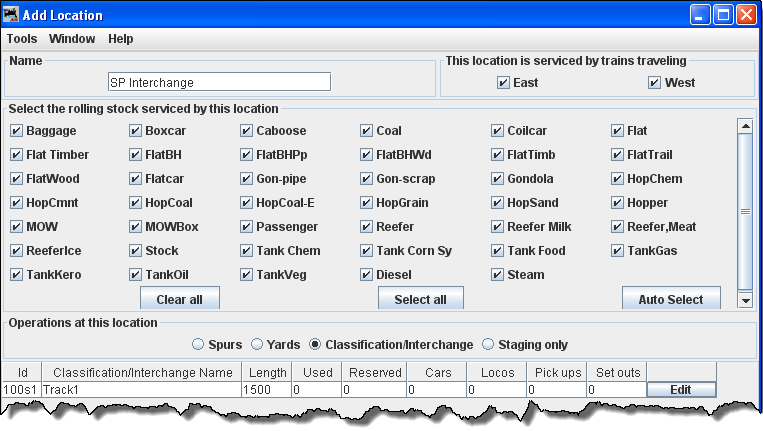Select the Spurs radio button
The width and height of the screenshot is (763, 431).
pyautogui.click(x=198, y=345)
